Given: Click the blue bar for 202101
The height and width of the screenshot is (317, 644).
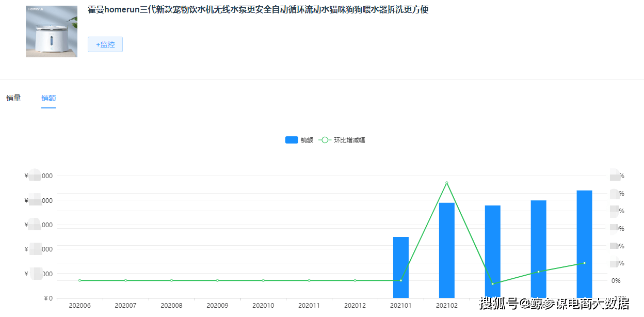Looking at the screenshot, I should (x=401, y=267).
